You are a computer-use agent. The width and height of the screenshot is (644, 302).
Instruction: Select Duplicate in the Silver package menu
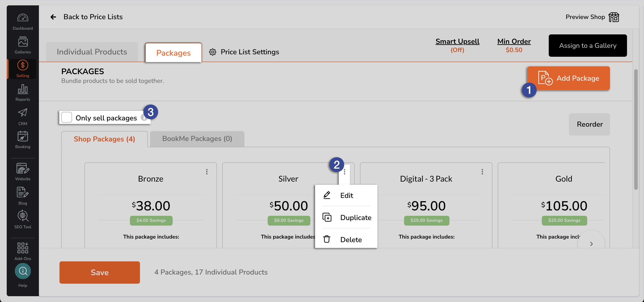click(x=356, y=217)
